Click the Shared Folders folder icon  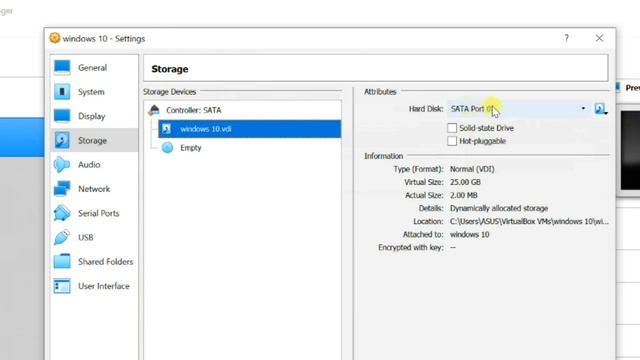(62, 262)
